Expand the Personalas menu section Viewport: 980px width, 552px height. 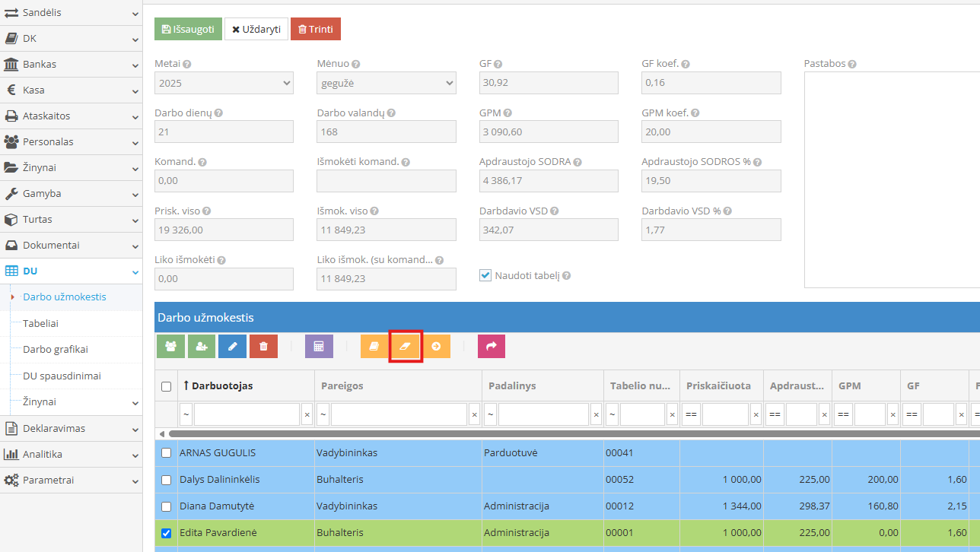click(x=72, y=141)
